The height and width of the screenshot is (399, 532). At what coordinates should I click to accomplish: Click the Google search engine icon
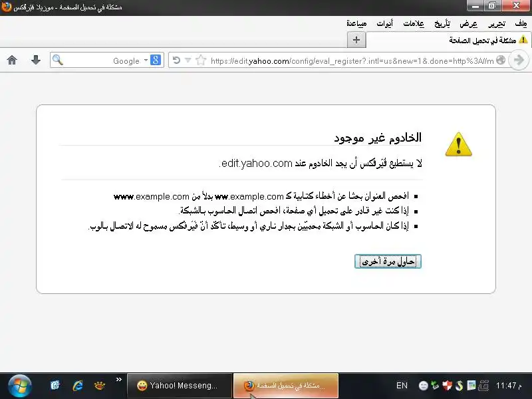tap(156, 60)
